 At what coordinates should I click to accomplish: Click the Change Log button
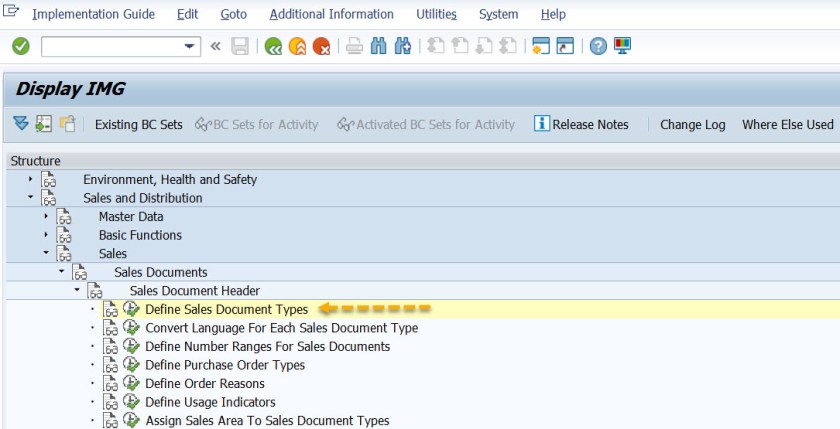coord(693,124)
